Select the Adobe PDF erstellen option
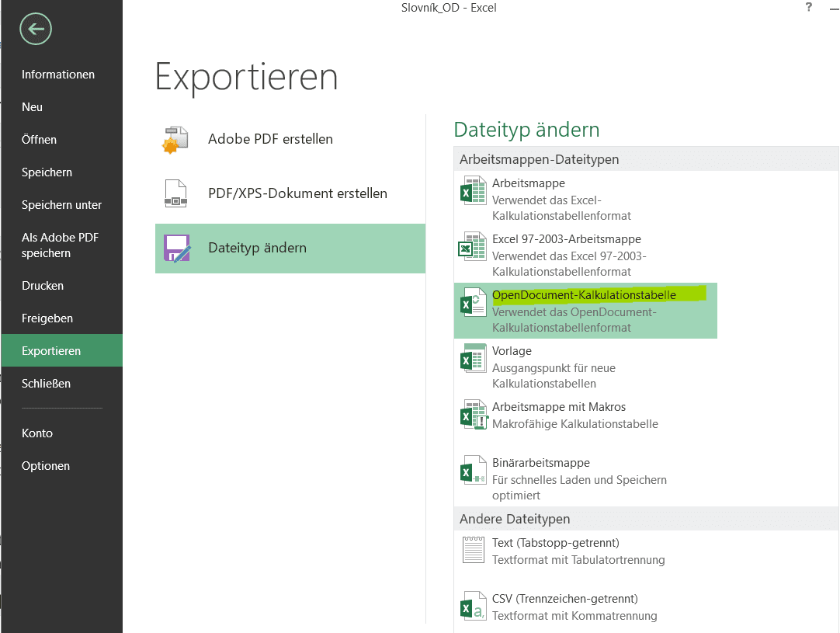 [290, 139]
